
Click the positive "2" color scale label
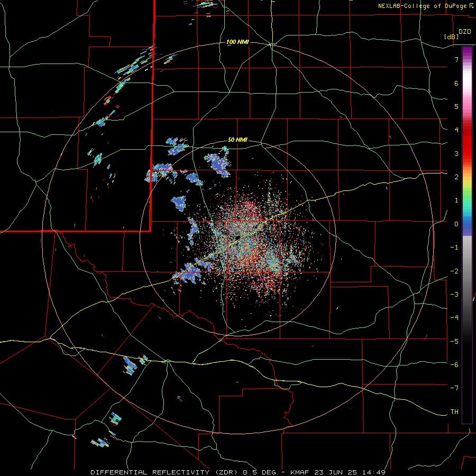(456, 177)
